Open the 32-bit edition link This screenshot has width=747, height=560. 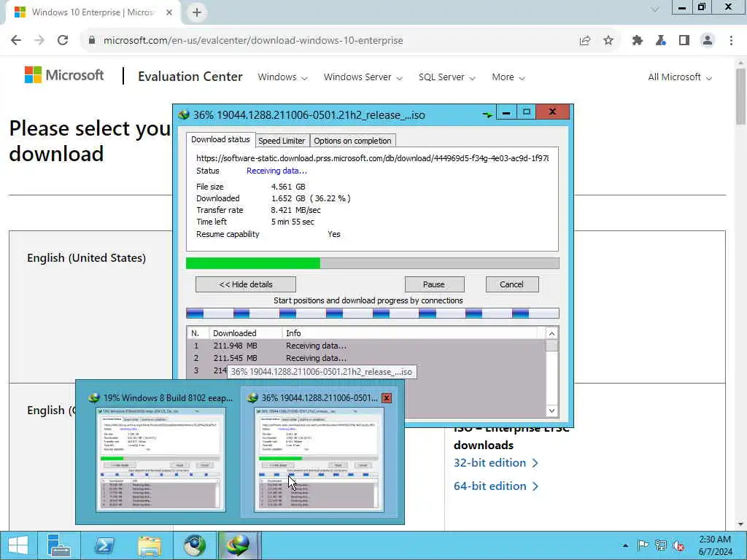pyautogui.click(x=495, y=463)
